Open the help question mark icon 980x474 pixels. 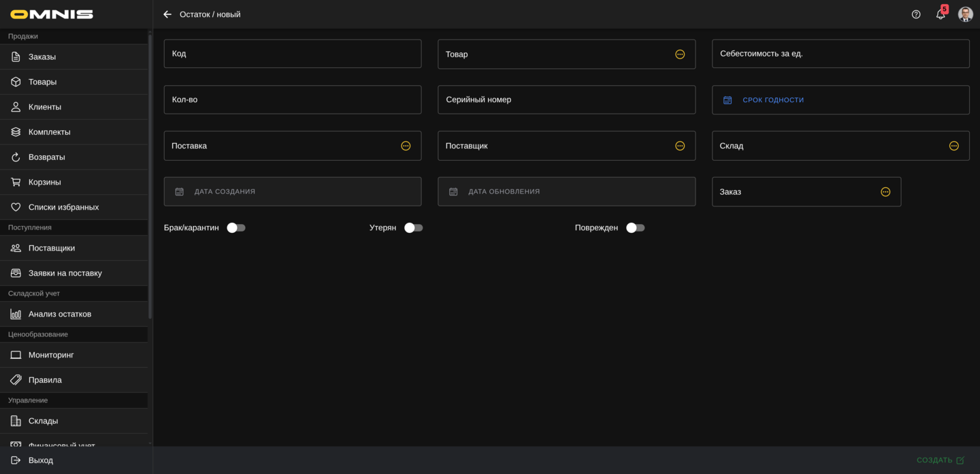coord(916,14)
